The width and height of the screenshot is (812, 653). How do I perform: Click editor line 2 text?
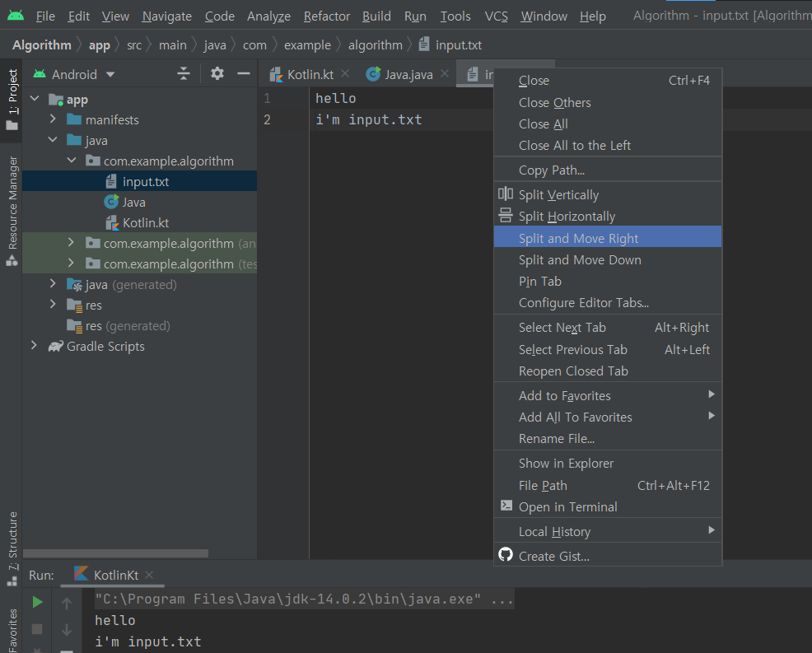[x=368, y=119]
